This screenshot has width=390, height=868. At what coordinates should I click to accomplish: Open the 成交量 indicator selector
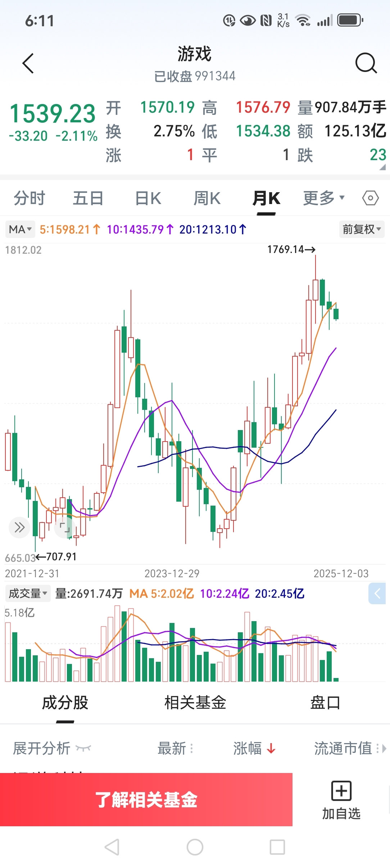(28, 593)
